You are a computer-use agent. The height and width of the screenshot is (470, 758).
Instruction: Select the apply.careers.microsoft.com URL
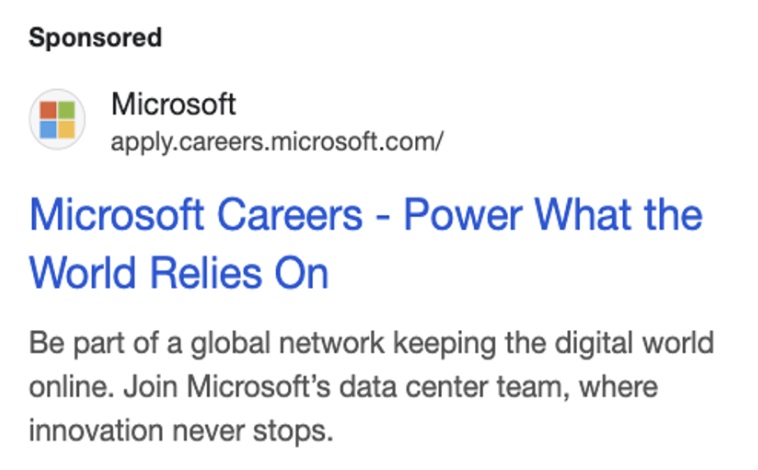pos(277,141)
